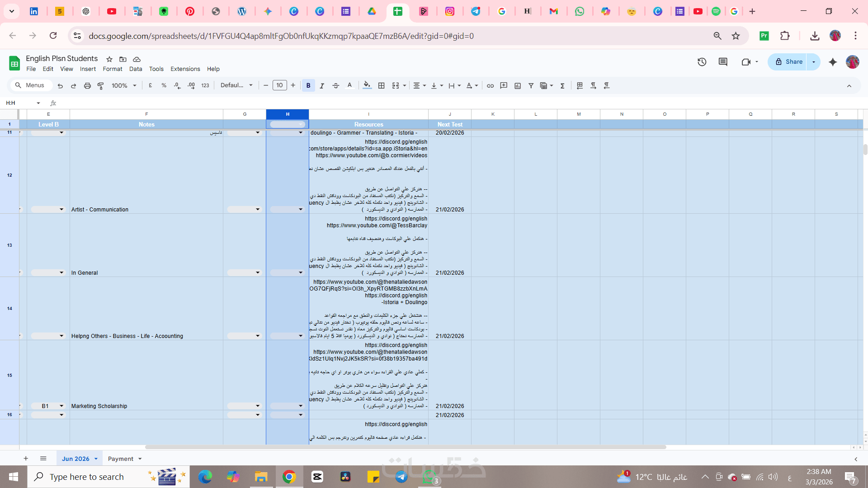The height and width of the screenshot is (488, 868).
Task: Click the font size input field
Action: click(279, 85)
